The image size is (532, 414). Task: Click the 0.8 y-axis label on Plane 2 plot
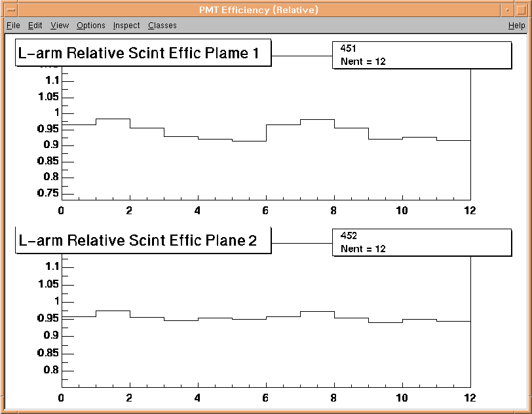(51, 369)
